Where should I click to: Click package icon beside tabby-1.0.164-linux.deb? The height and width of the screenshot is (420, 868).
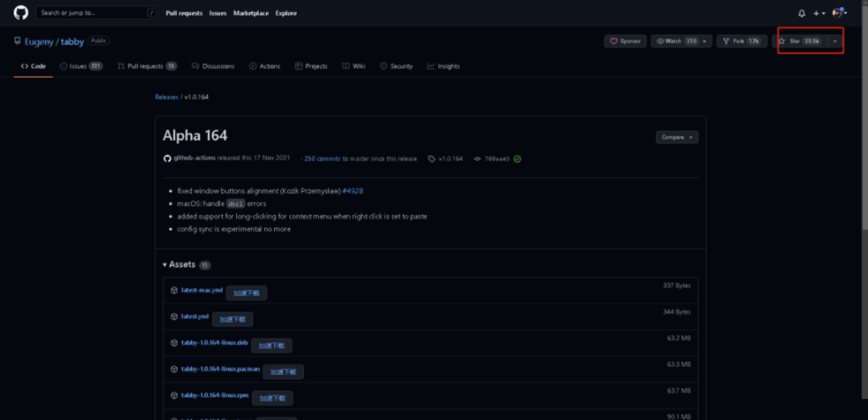pos(174,343)
